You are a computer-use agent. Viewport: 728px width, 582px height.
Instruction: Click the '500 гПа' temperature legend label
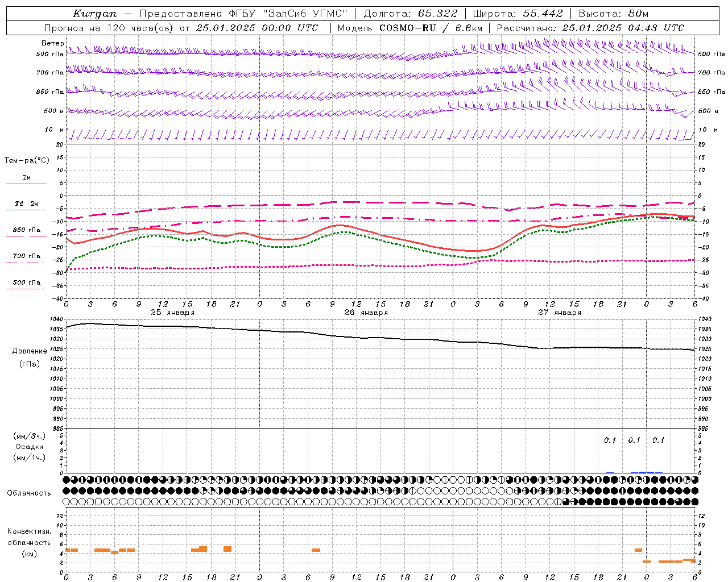tap(26, 282)
